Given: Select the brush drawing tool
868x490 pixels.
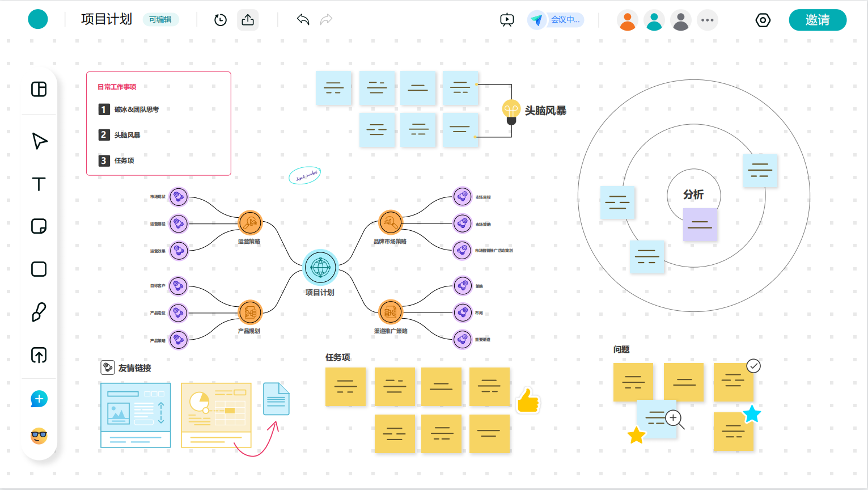Looking at the screenshot, I should click(39, 312).
